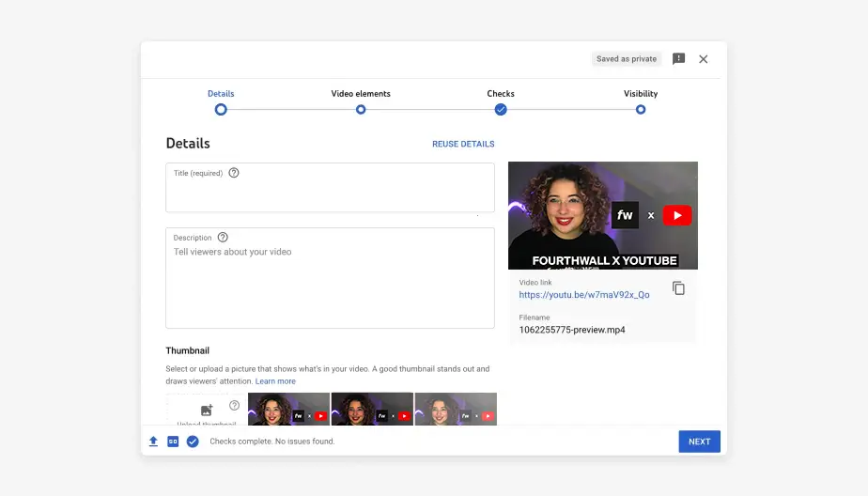The height and width of the screenshot is (496, 868).
Task: Open the youtu.be video link
Action: point(583,295)
